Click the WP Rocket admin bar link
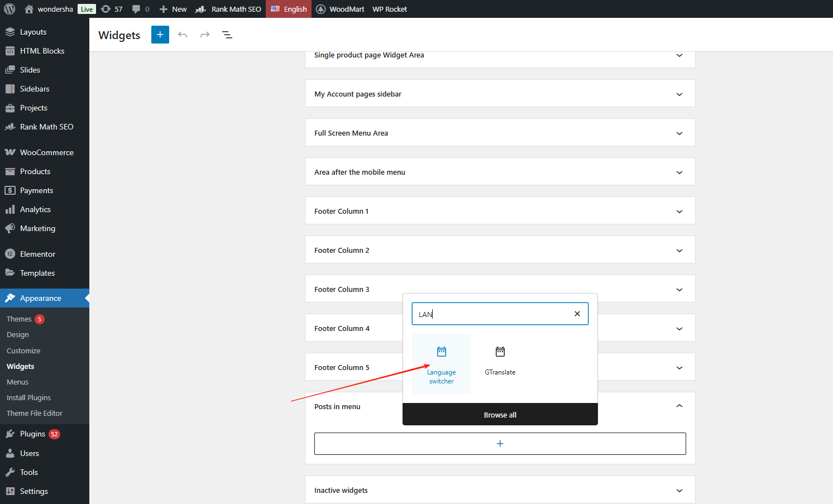This screenshot has width=833, height=504. click(390, 9)
